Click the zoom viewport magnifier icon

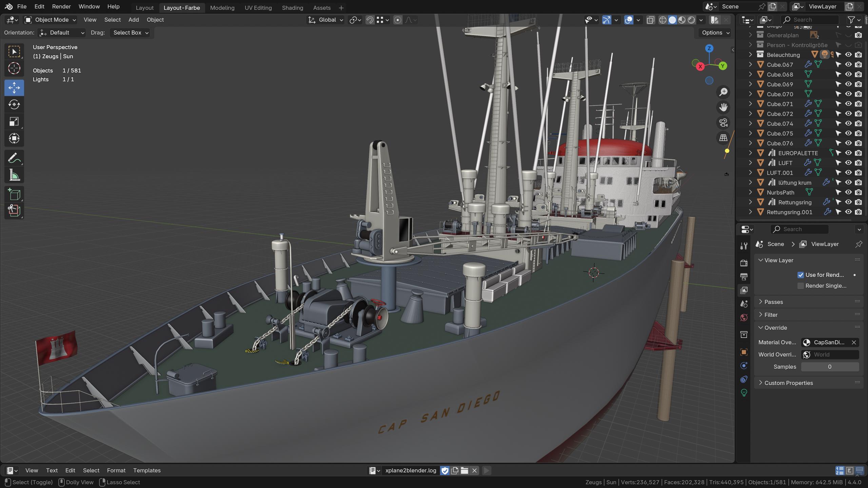tap(723, 92)
